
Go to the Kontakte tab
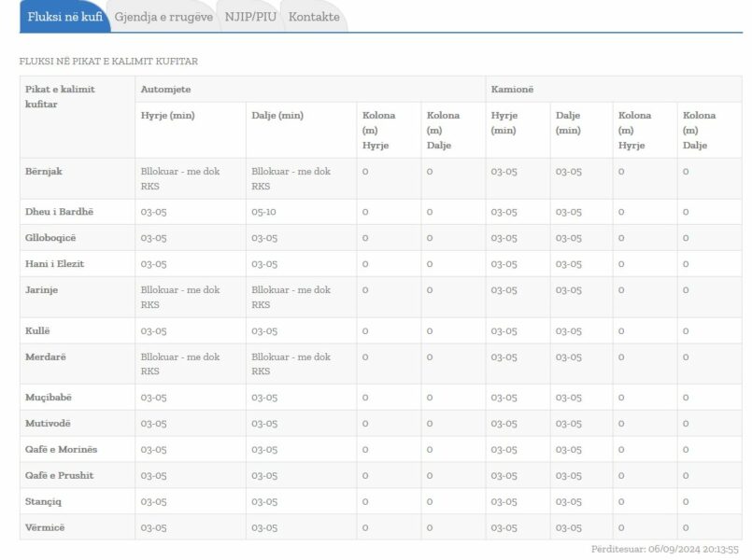tap(314, 17)
